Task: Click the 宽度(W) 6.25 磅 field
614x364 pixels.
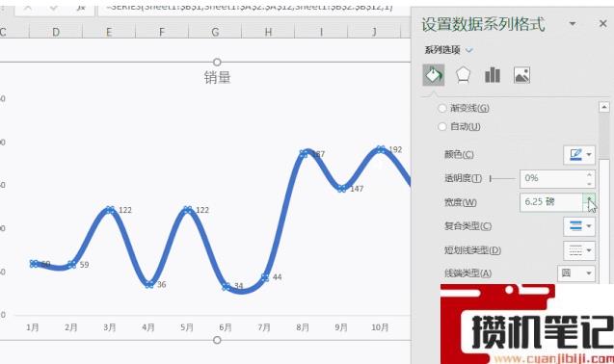Action: pyautogui.click(x=551, y=202)
